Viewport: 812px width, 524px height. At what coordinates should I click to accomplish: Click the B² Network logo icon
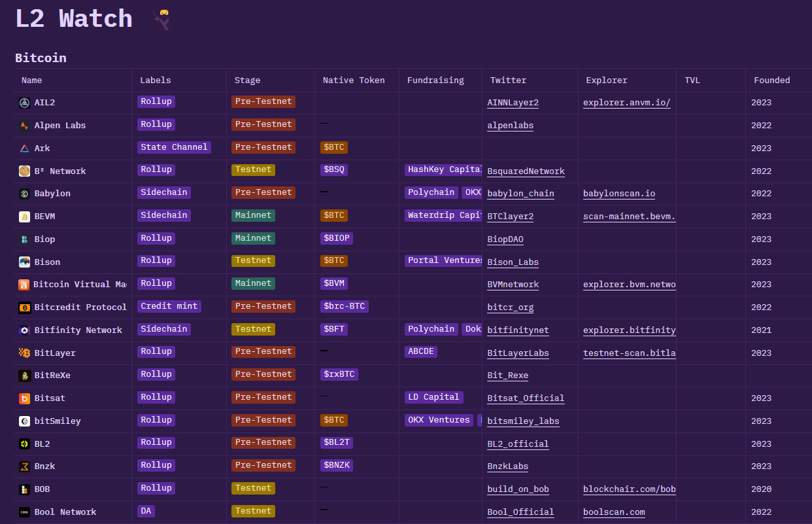pos(24,171)
